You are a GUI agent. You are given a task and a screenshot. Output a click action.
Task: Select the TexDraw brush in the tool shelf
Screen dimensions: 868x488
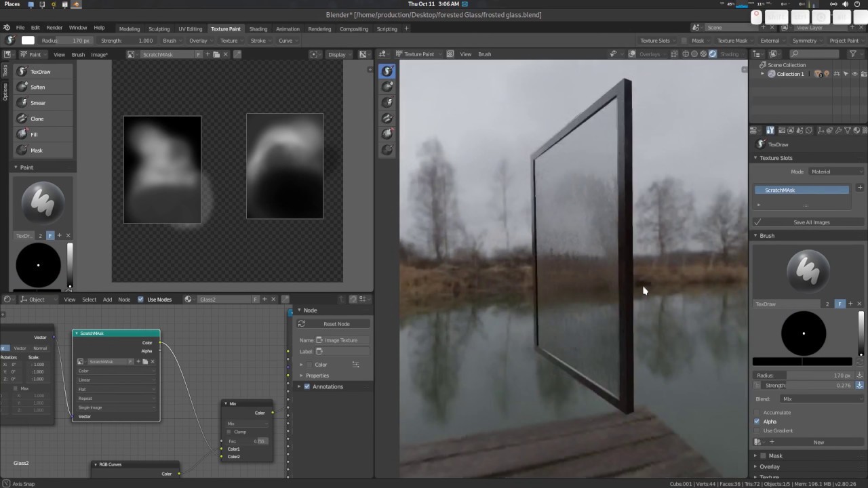click(43, 71)
